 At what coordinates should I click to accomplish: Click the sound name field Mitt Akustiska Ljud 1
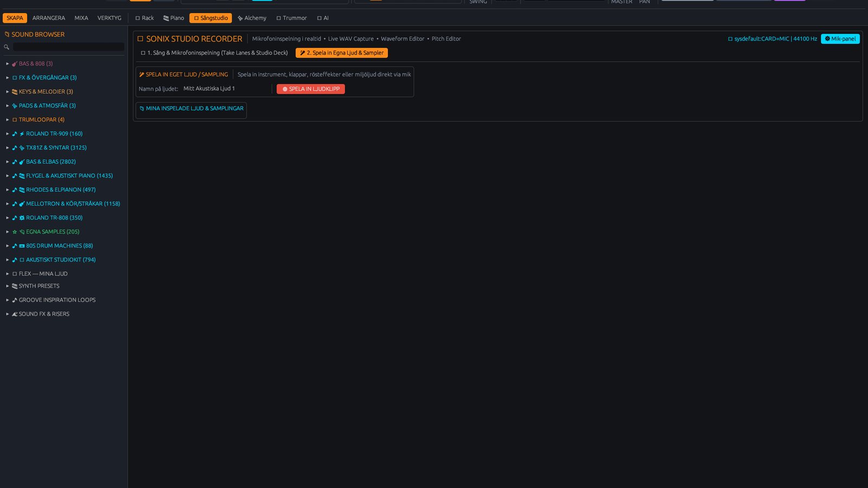tap(225, 88)
